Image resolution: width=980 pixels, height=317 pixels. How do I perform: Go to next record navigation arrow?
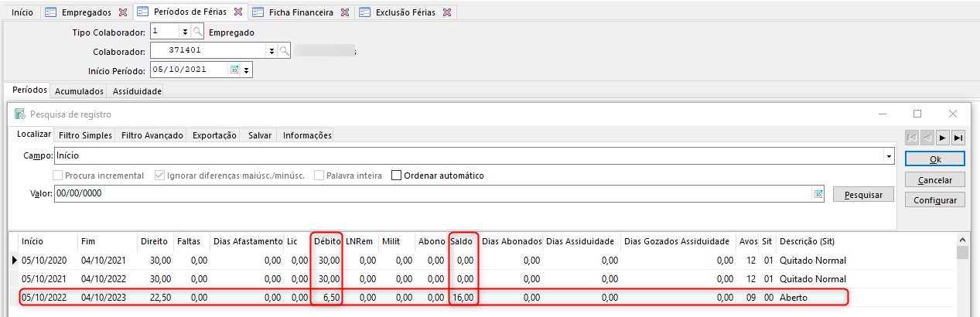click(x=943, y=138)
